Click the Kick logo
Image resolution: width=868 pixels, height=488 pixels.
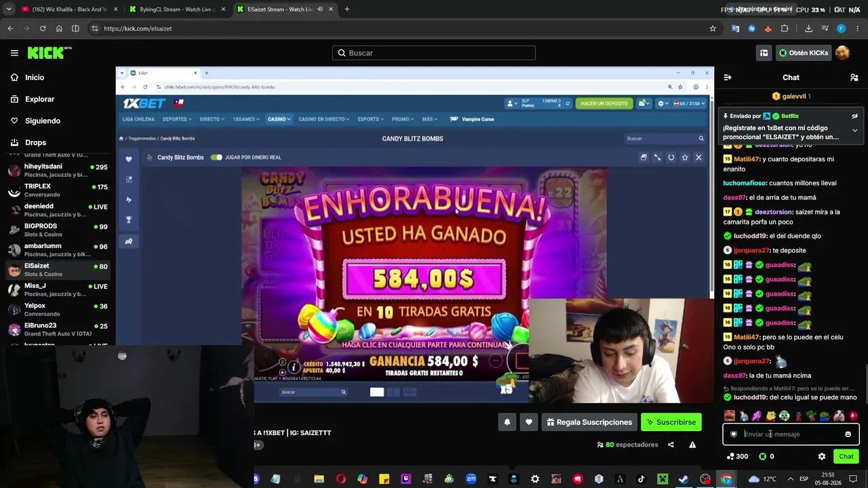pyautogui.click(x=50, y=53)
